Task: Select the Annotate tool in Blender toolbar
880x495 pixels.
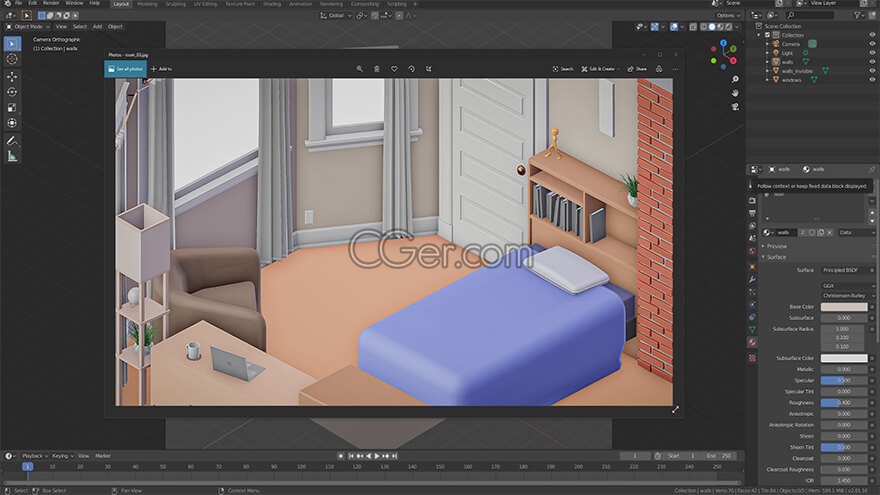Action: (x=12, y=141)
